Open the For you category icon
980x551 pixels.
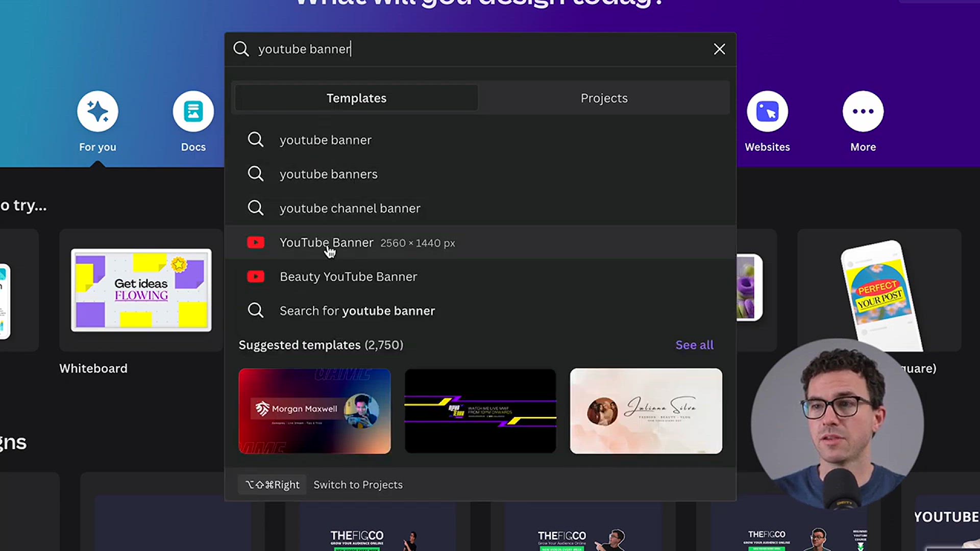(x=97, y=111)
